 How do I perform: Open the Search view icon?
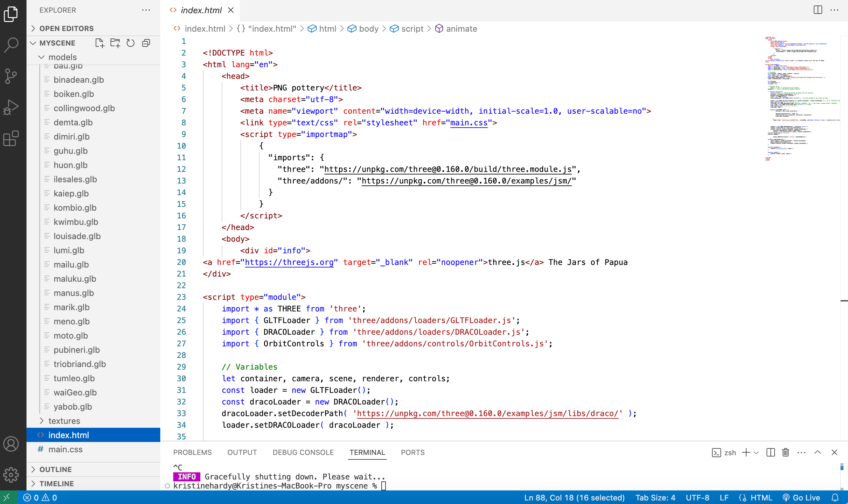(11, 45)
